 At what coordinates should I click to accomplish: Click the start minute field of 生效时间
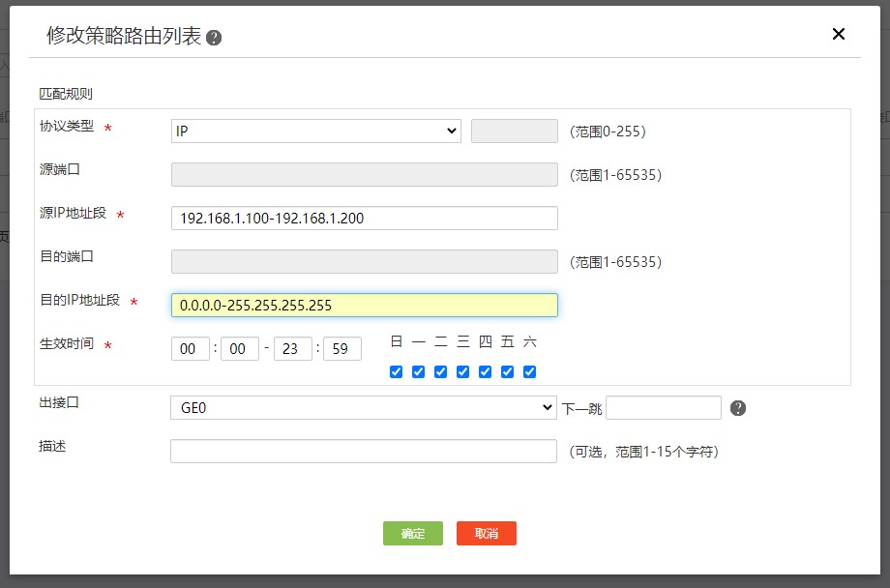[x=240, y=348]
